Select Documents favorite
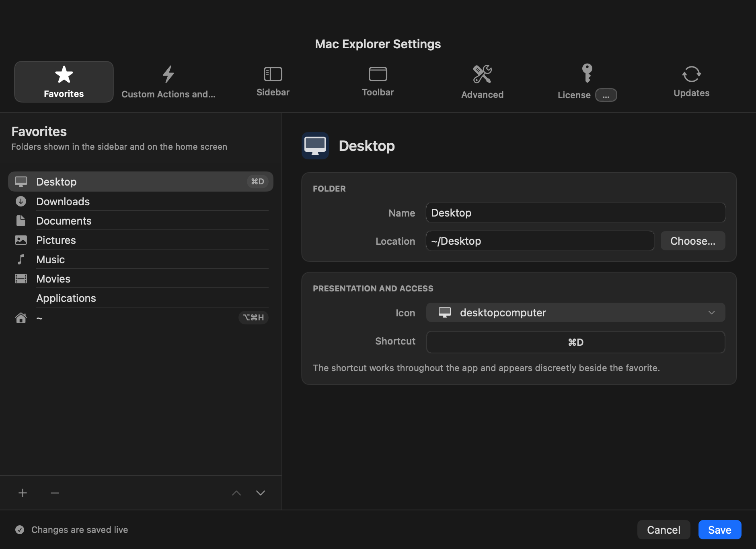The width and height of the screenshot is (756, 549). (141, 221)
